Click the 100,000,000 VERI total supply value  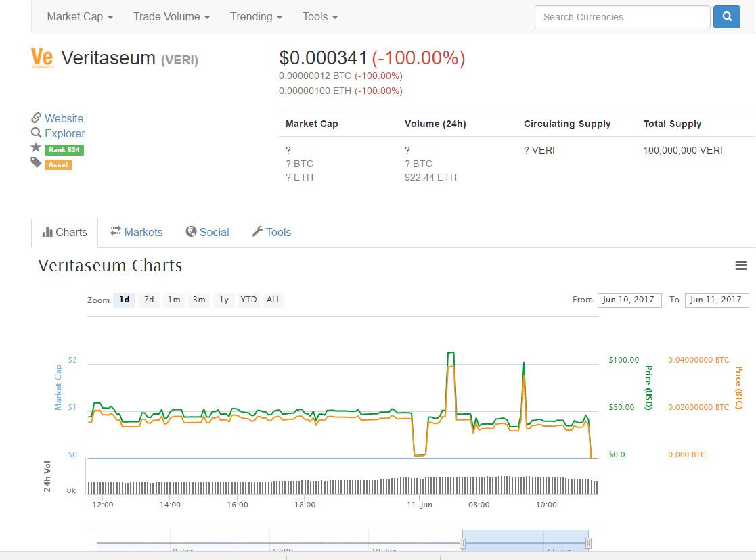[683, 150]
